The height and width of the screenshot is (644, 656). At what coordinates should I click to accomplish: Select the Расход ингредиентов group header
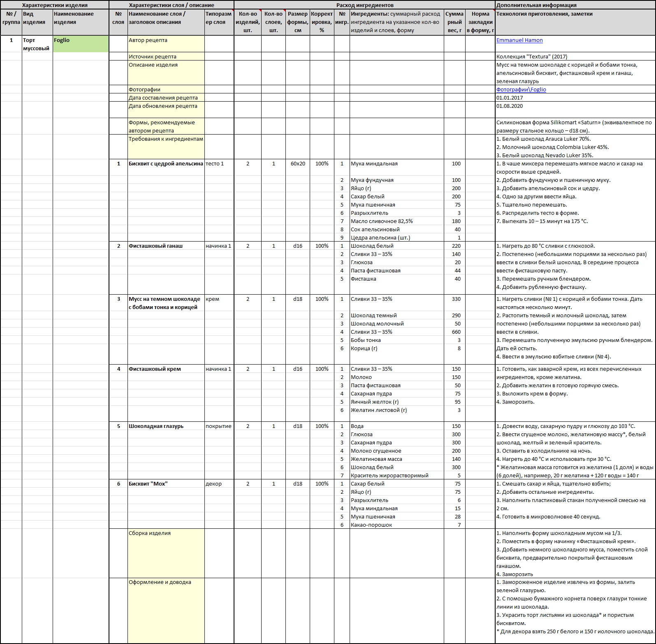point(364,5)
